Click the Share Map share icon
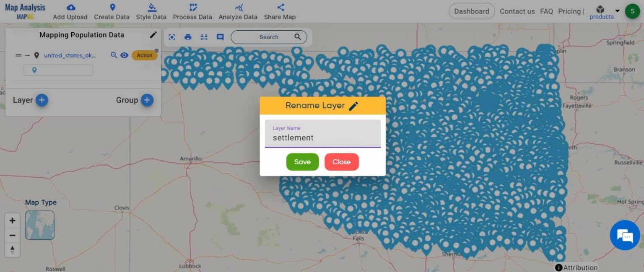This screenshot has height=272, width=644. (281, 7)
